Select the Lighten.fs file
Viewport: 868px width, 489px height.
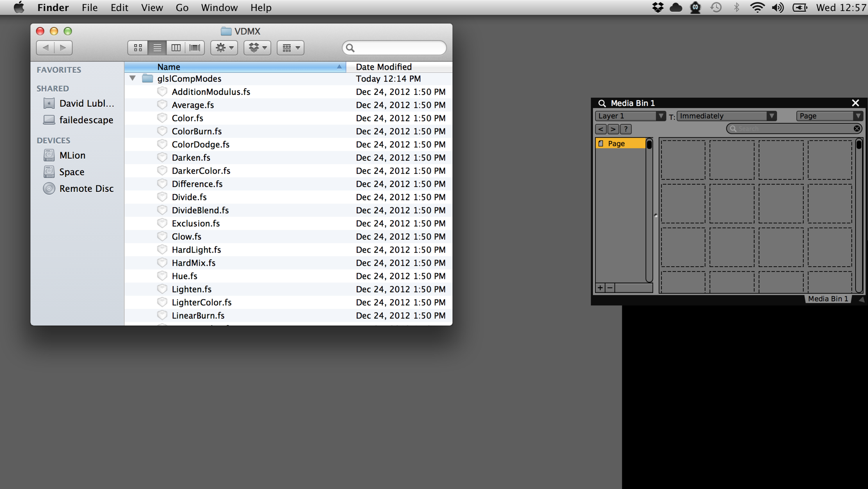click(288, 290)
